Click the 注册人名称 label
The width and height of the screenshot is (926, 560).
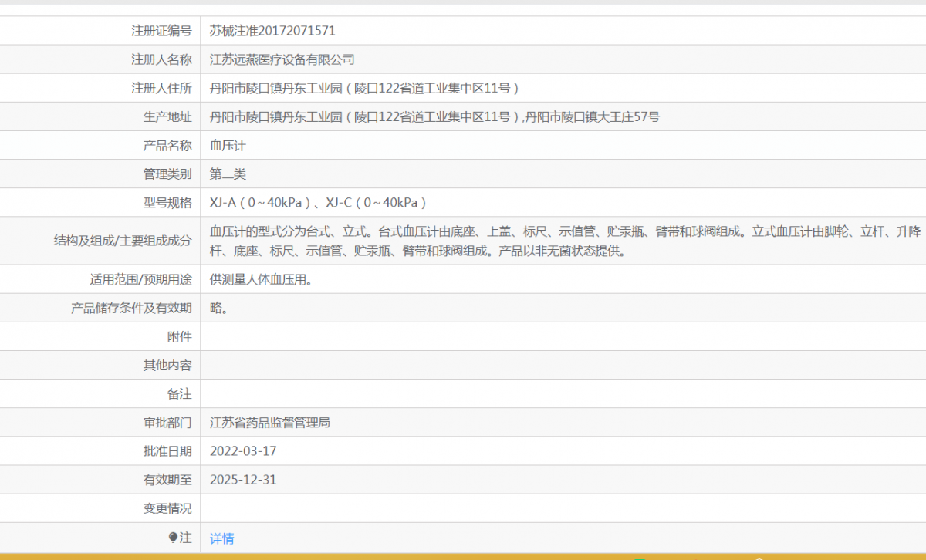tap(161, 59)
